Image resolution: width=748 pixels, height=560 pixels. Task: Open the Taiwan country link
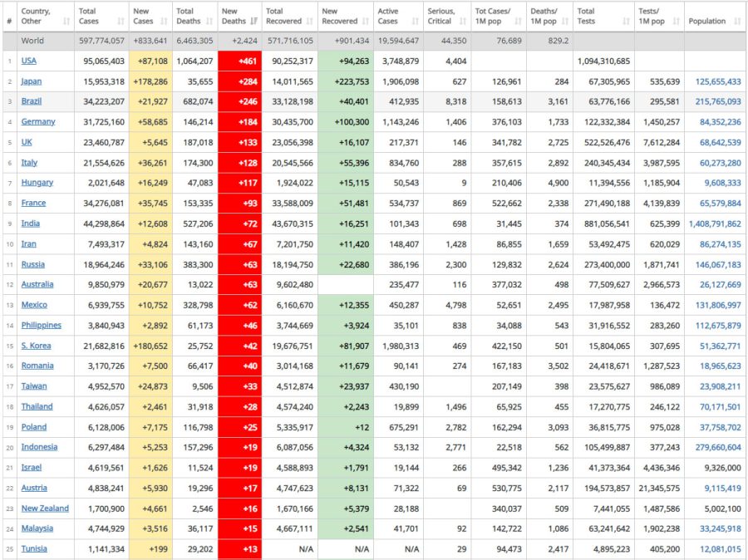click(34, 386)
